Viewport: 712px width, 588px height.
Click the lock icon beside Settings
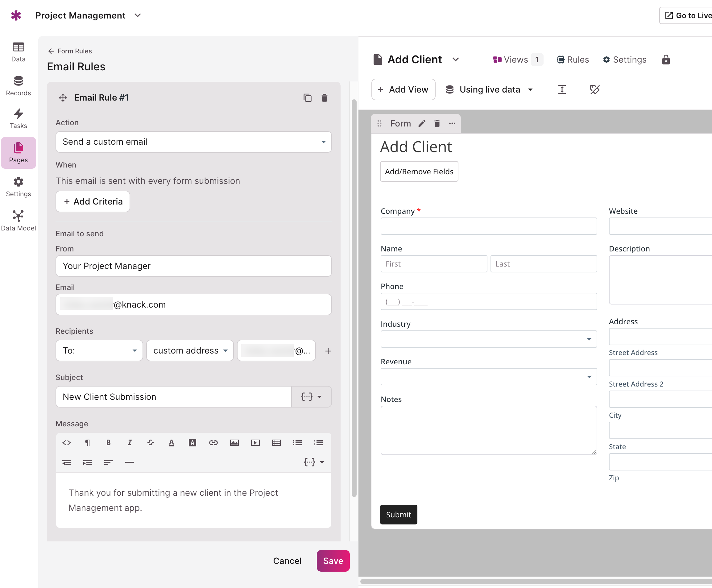(x=666, y=60)
